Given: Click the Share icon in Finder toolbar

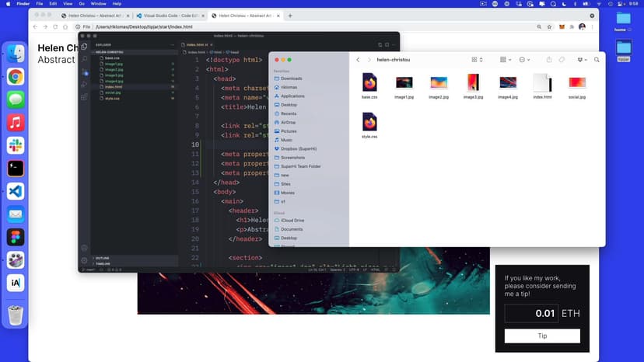Looking at the screenshot, I should point(549,60).
